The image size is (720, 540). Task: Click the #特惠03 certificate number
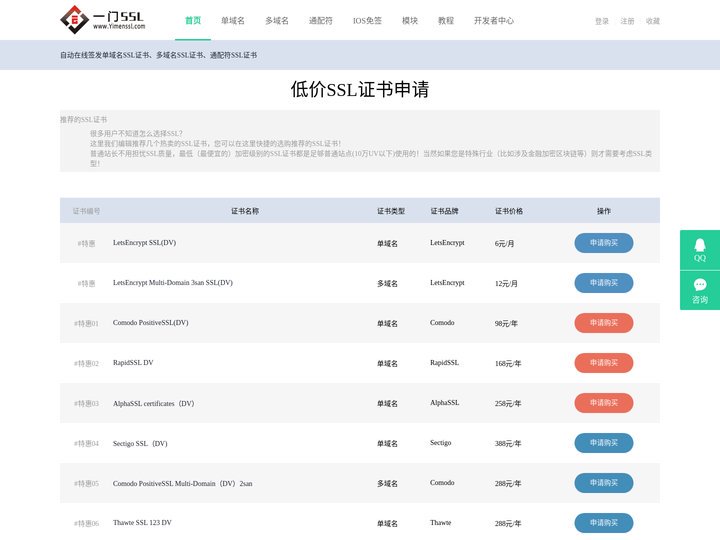[86, 404]
